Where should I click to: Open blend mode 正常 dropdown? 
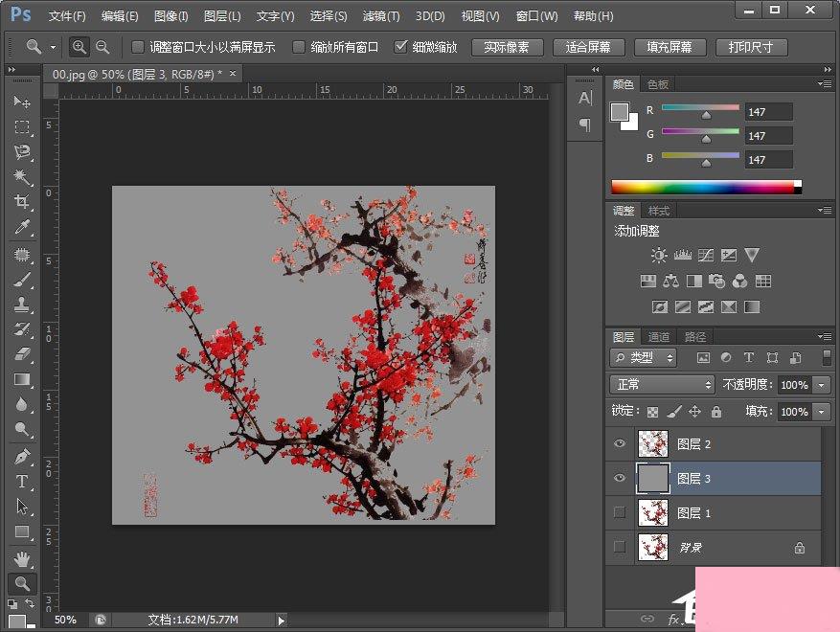click(x=662, y=385)
